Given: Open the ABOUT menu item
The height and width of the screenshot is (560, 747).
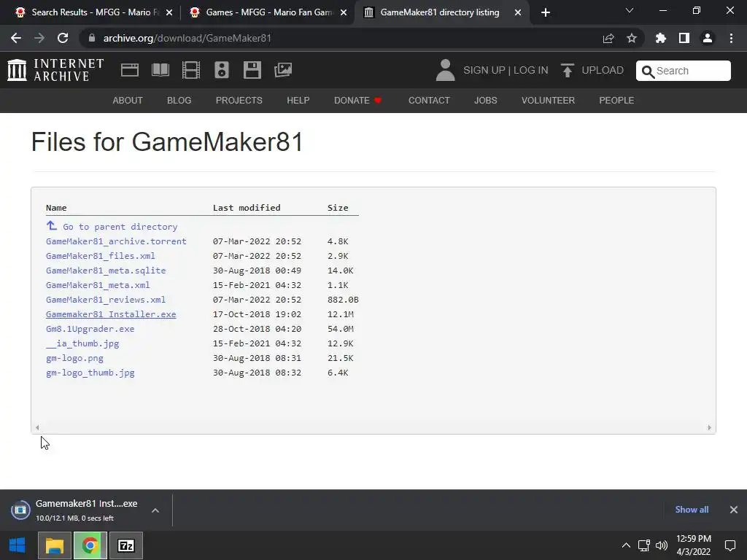Looking at the screenshot, I should click(128, 101).
